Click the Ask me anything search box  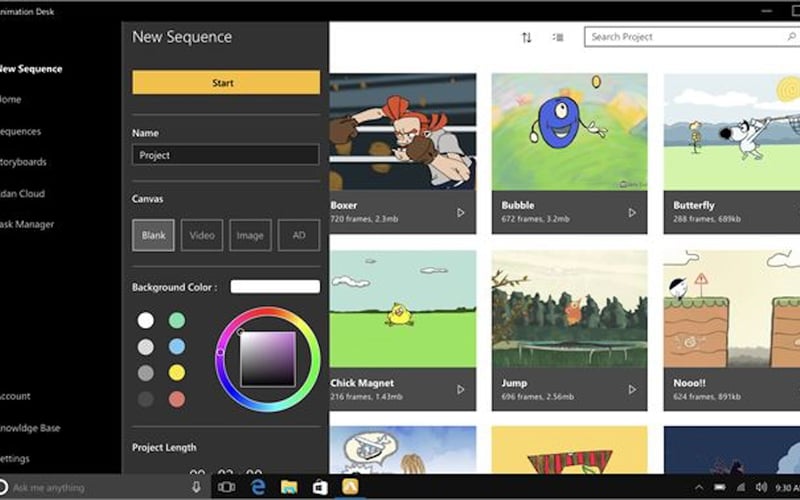point(97,488)
